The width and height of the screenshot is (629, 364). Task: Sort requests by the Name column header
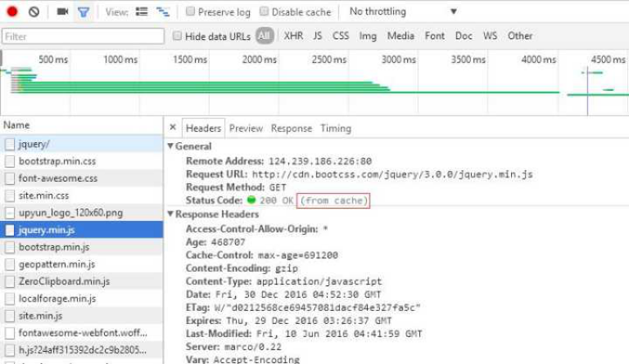click(x=81, y=125)
